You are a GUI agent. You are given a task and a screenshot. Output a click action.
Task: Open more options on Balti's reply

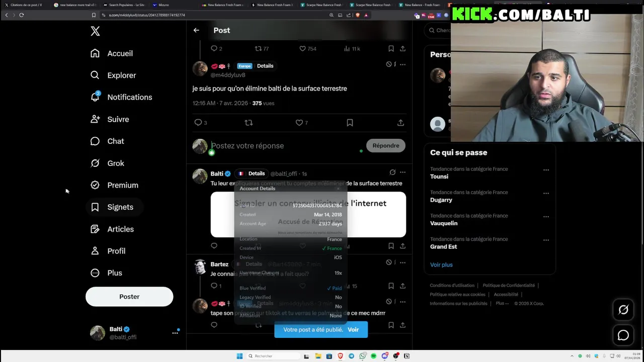[x=403, y=172]
